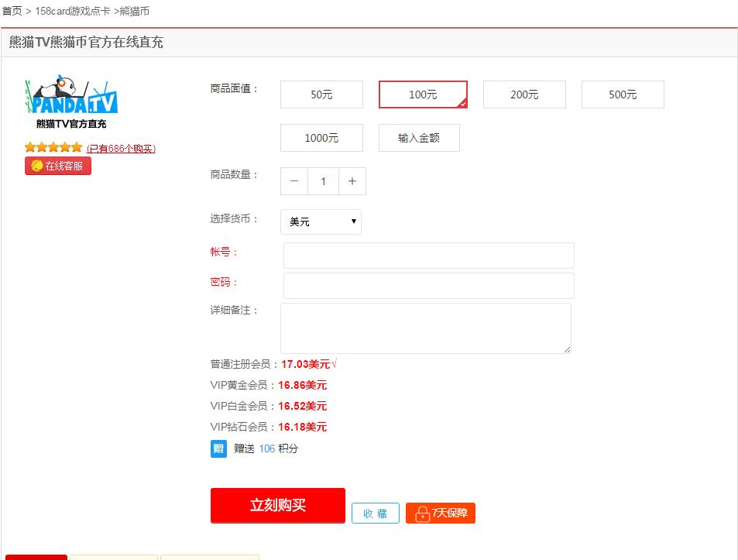Open the 美元 currency dropdown
The width and height of the screenshot is (738, 560).
click(x=321, y=222)
